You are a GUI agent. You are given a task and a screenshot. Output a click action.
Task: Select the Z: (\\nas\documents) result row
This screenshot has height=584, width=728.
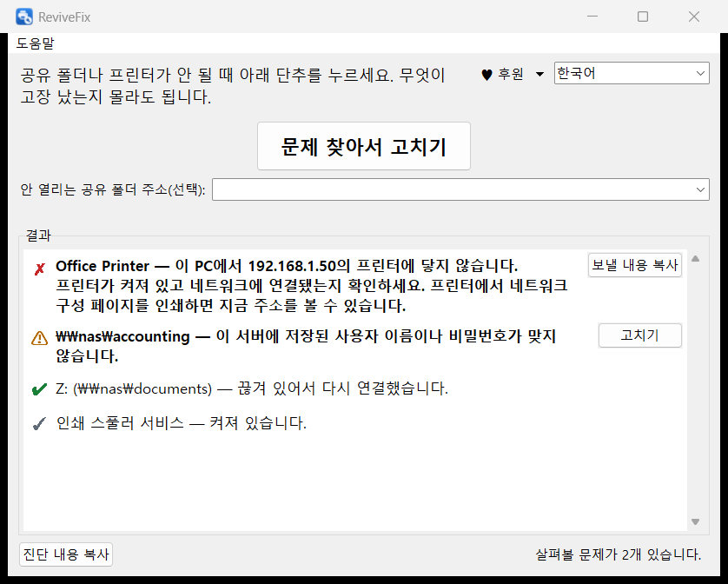[252, 388]
